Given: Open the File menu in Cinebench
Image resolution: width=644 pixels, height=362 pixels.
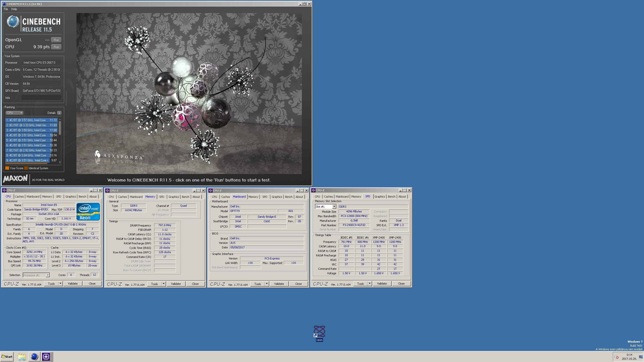Looking at the screenshot, I should pos(6,9).
